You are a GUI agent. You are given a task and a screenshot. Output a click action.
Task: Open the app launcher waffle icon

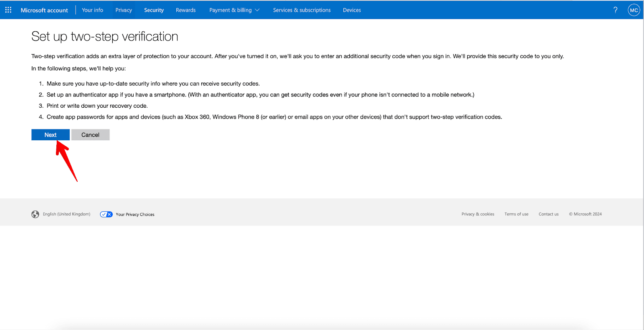pyautogui.click(x=8, y=10)
